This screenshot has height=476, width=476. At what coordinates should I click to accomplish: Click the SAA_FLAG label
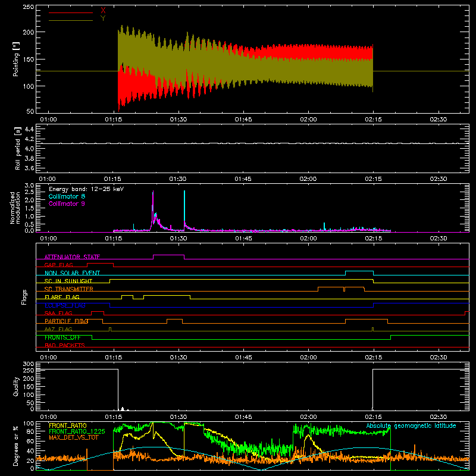[x=58, y=313]
